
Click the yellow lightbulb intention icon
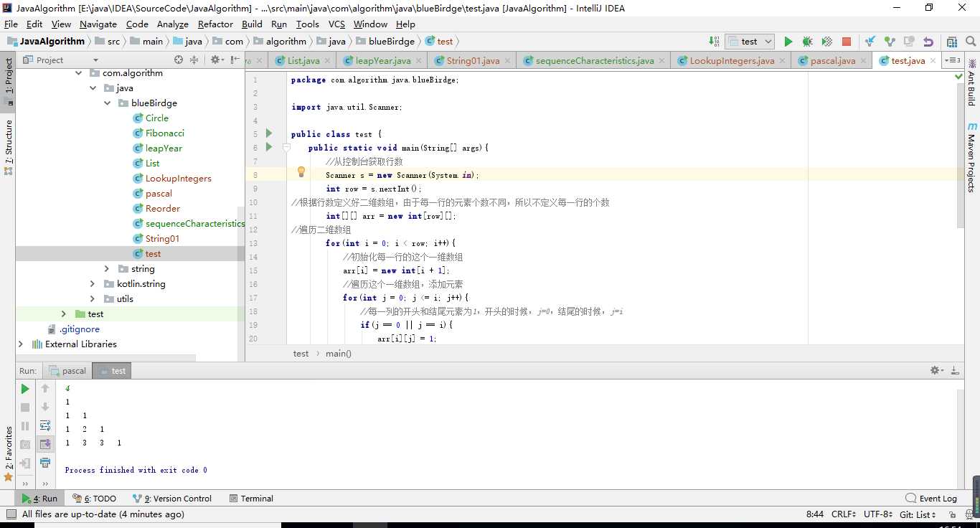301,172
